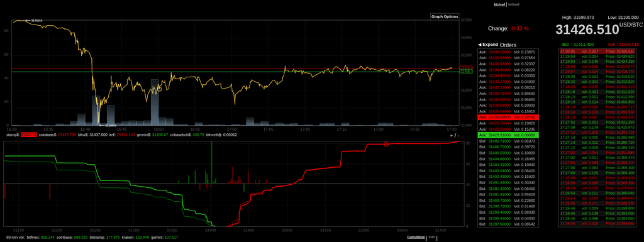The height and width of the screenshot is (242, 644).
Task: Click the 31700.0 high annotation on the chart
Action: pos(34,20)
